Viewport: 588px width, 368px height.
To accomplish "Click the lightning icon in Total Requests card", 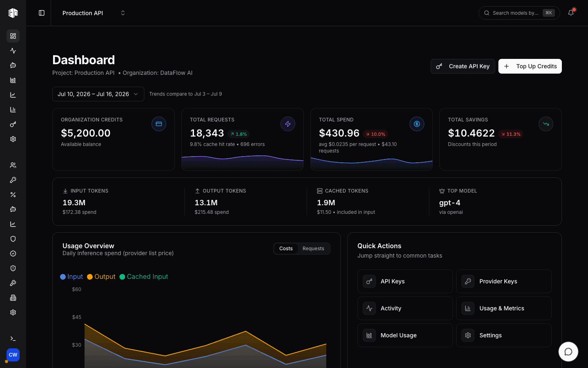I will (x=288, y=124).
